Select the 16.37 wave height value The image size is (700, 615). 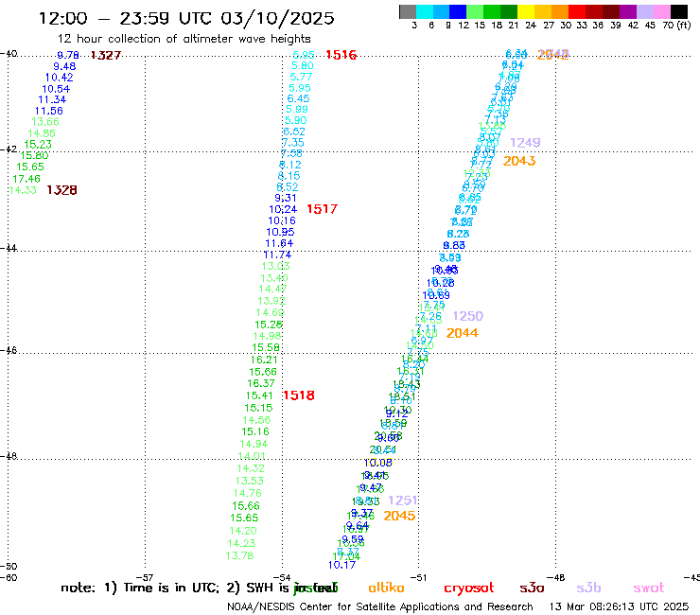click(261, 383)
